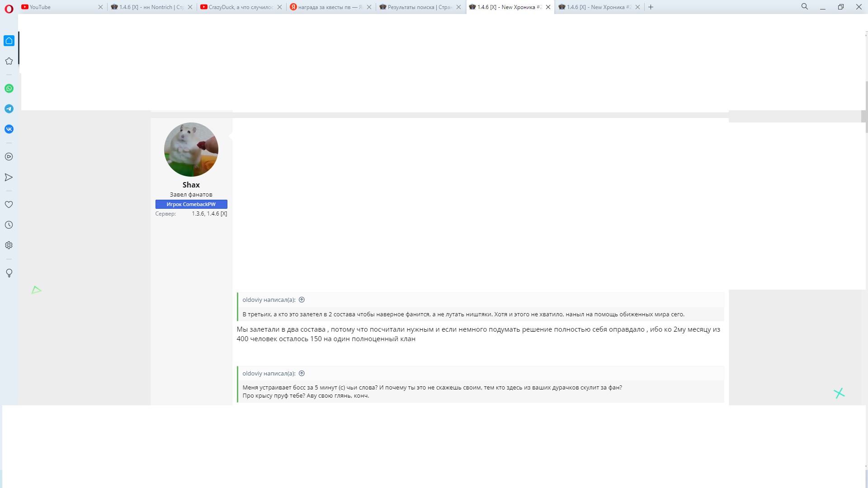Screen dimensions: 868x488
Task: Open WhatsApp in the Opera sidebar
Action: coord(9,89)
